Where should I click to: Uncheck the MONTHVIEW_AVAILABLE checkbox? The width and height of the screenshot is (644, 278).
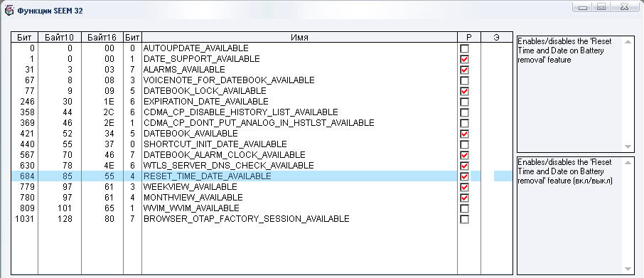tap(464, 198)
